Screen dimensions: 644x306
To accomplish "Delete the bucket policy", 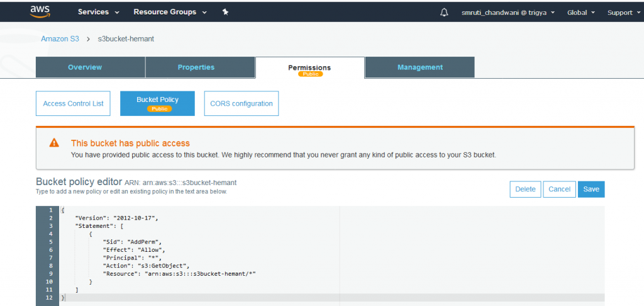I will pos(525,189).
